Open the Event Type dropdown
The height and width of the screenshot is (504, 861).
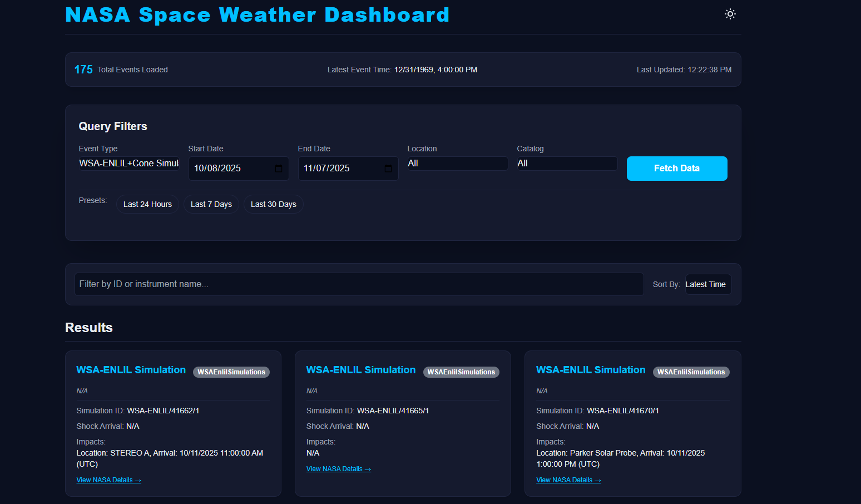click(x=128, y=163)
